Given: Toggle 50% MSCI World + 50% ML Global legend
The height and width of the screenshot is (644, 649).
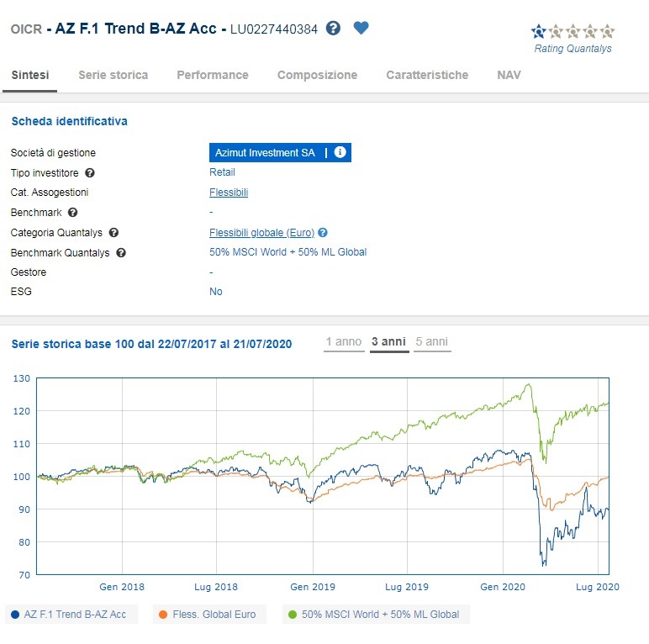Looking at the screenshot, I should (374, 615).
